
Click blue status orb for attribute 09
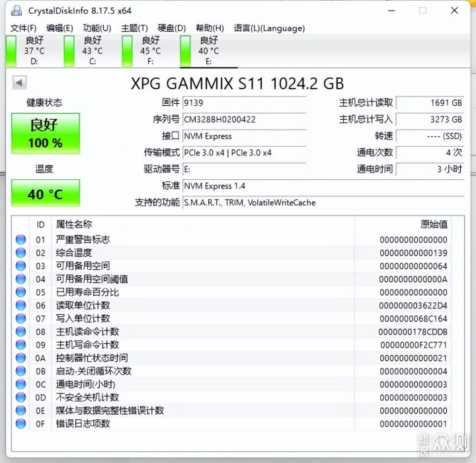(20, 345)
